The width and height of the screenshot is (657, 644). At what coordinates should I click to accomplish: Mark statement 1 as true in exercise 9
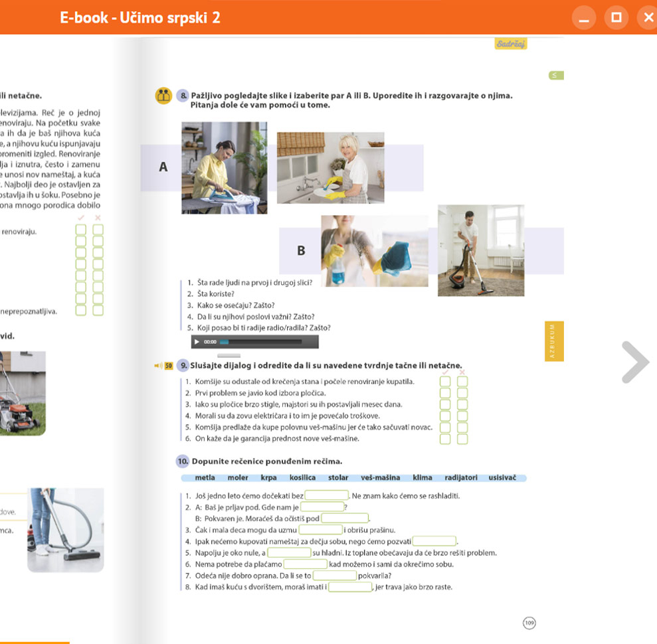click(445, 382)
